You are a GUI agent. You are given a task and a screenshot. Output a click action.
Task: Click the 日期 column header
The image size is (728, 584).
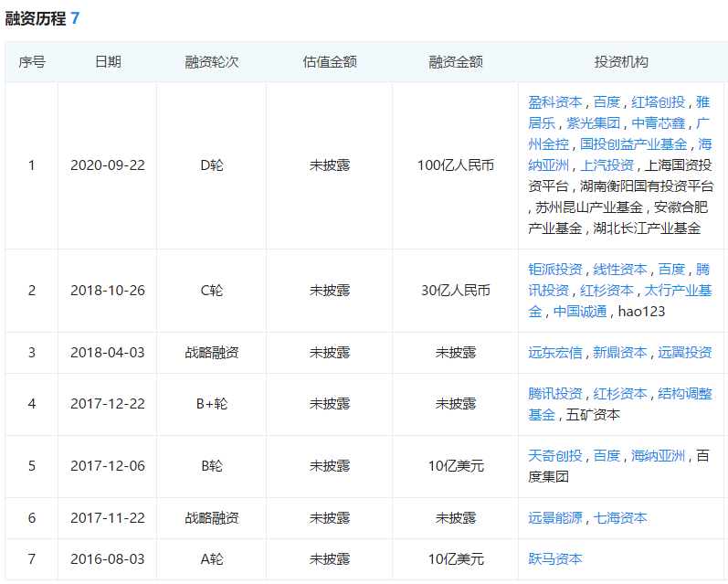[108, 62]
